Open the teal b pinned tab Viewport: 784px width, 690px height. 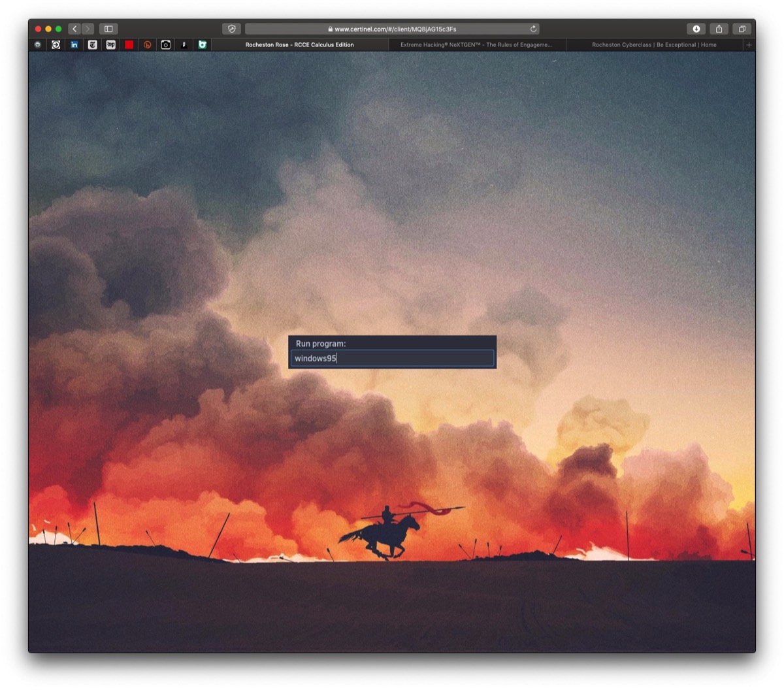203,45
